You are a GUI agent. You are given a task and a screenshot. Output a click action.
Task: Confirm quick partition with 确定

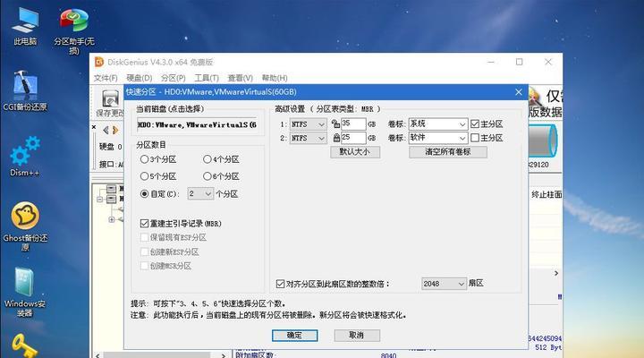[294, 336]
